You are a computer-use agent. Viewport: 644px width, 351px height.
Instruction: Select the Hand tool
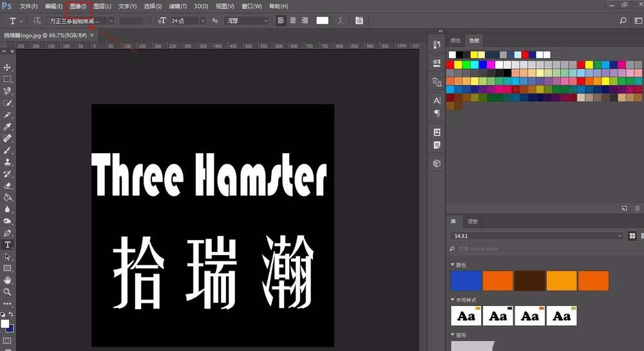pyautogui.click(x=7, y=280)
